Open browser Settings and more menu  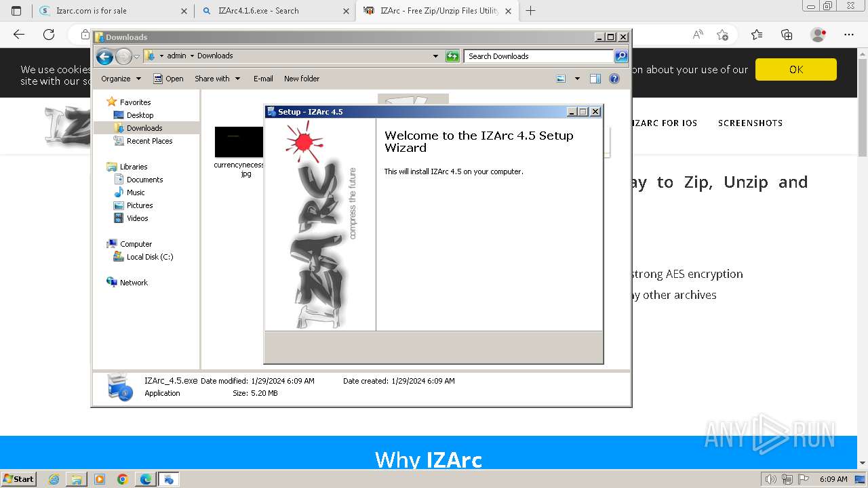click(850, 35)
